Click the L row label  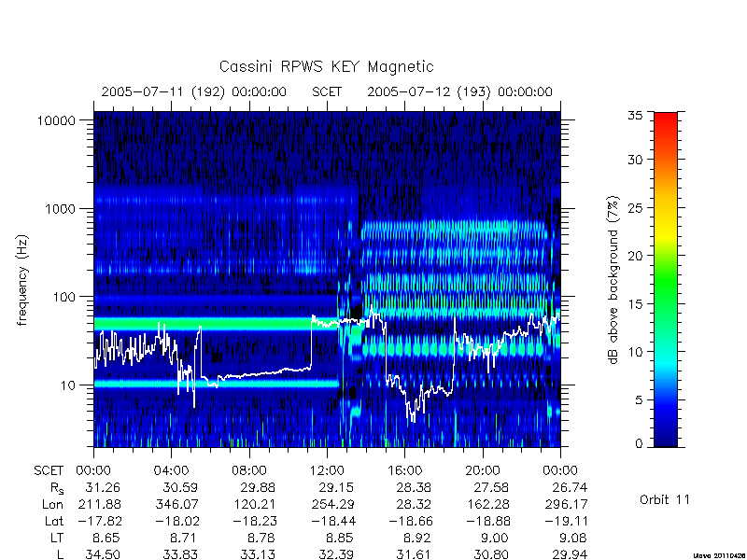click(60, 554)
